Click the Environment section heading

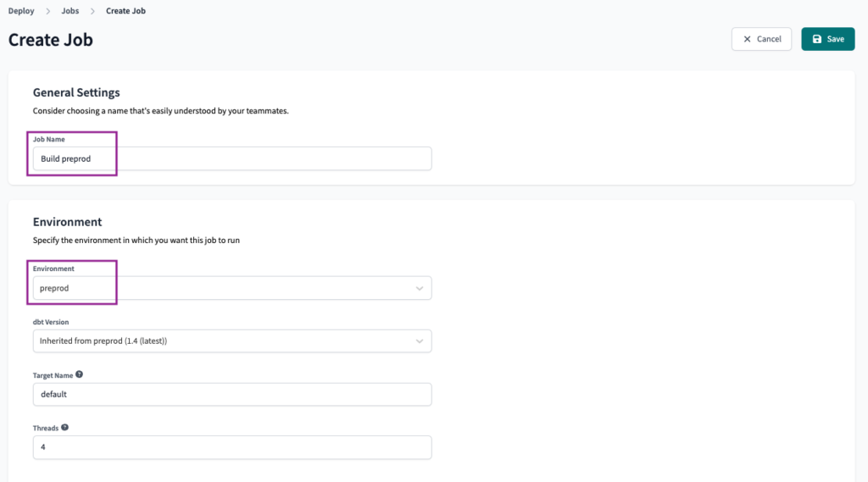68,222
